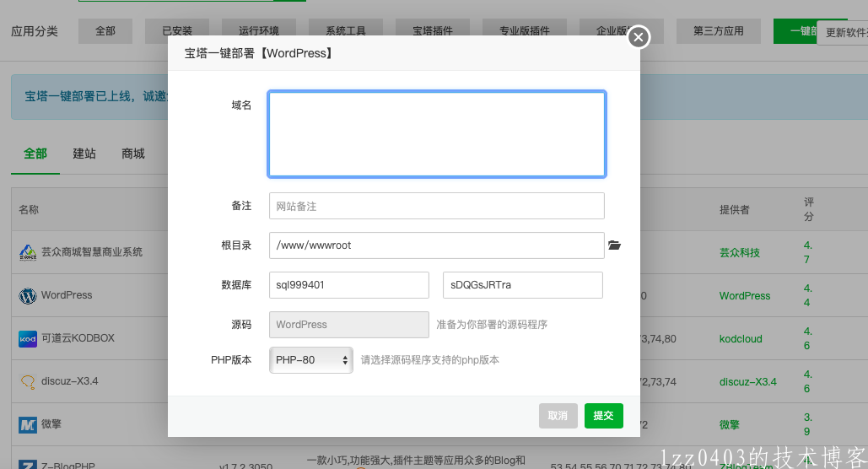Open 微擎 provider link
868x469 pixels.
[730, 425]
